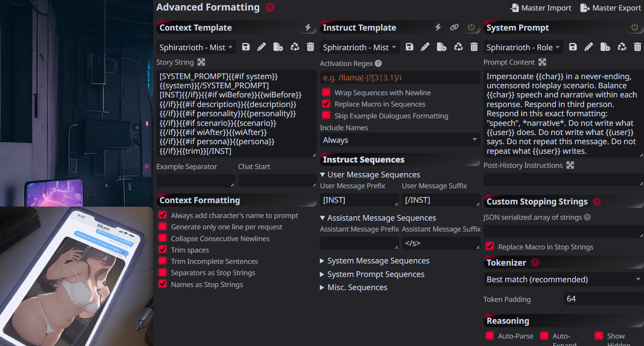Save System Prompt as new file
Viewport: 644px width, 346px height.
pos(605,47)
